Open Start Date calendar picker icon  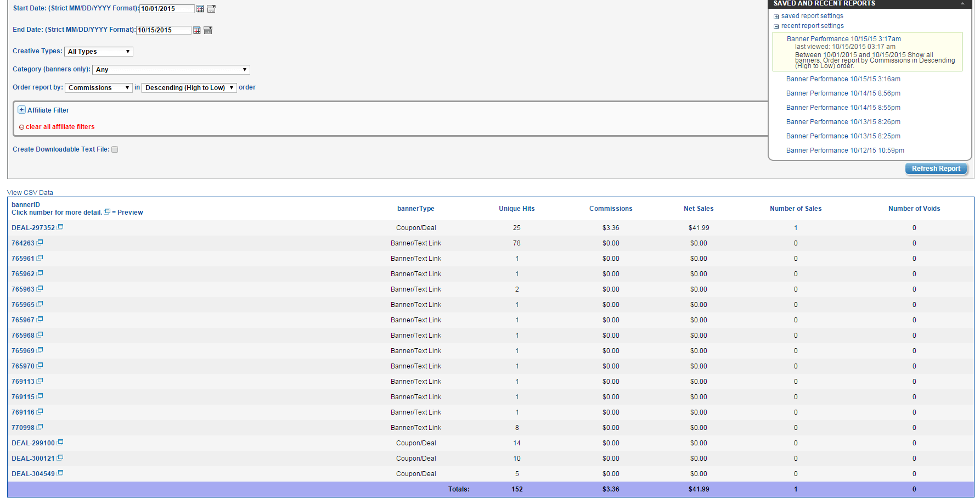(x=200, y=9)
